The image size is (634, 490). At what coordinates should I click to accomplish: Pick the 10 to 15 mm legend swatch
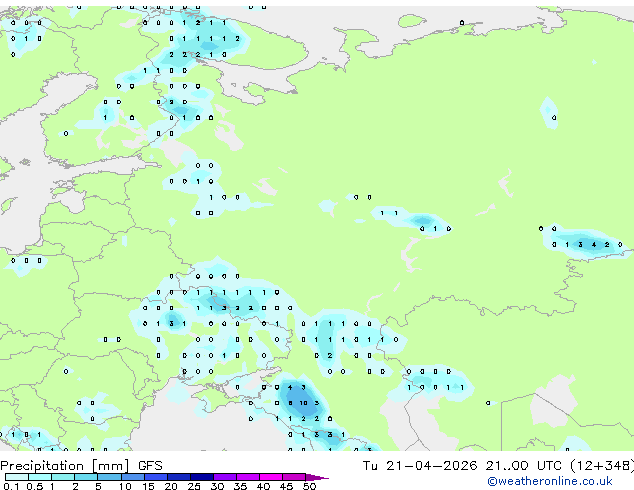(132, 477)
